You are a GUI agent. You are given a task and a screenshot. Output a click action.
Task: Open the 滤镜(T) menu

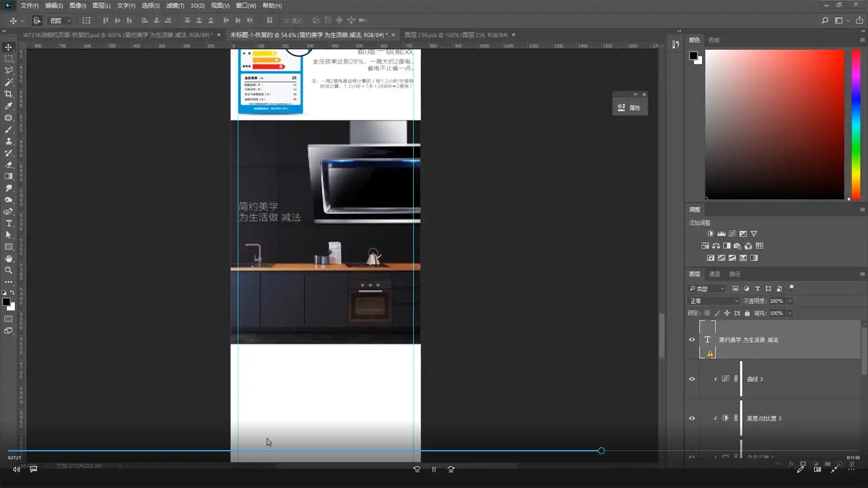[175, 5]
